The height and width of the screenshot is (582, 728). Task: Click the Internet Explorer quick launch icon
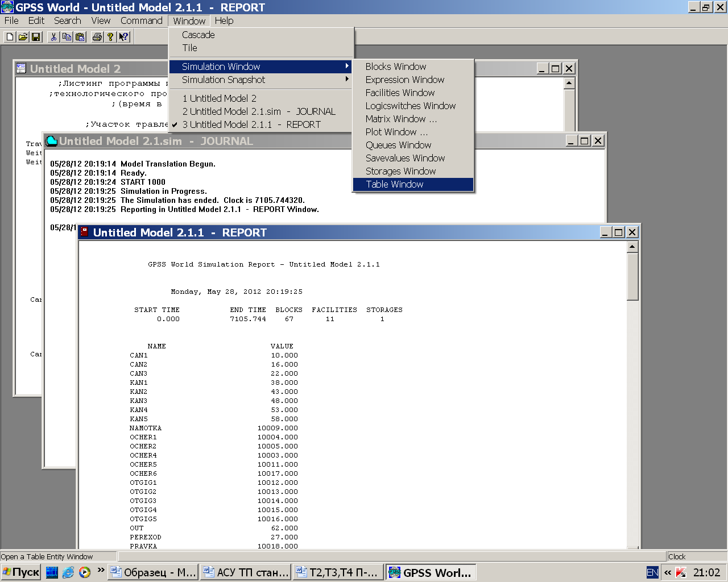pos(68,572)
